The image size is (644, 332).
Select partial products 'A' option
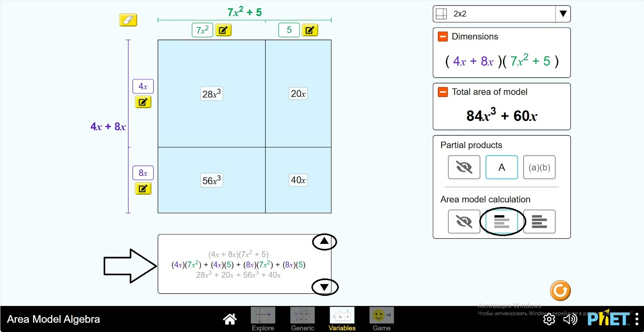pyautogui.click(x=502, y=167)
